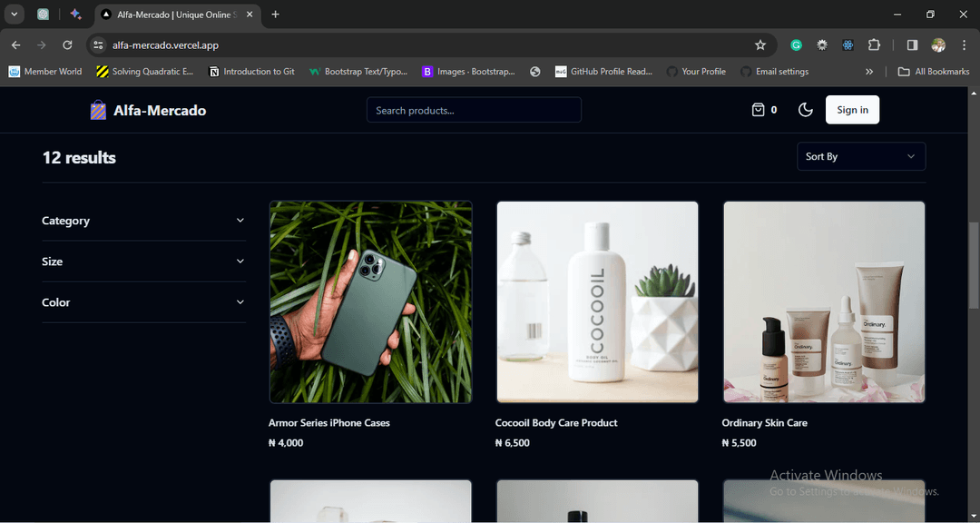Expand the Size filter

point(143,261)
